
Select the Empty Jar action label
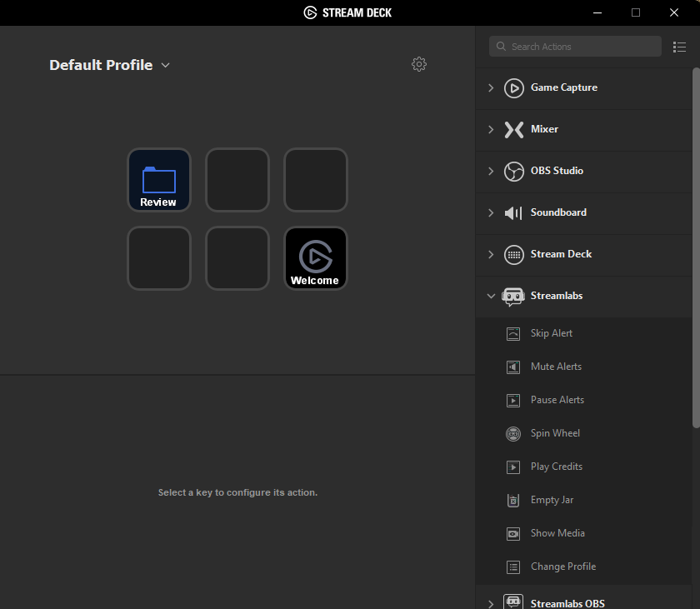[x=552, y=500]
